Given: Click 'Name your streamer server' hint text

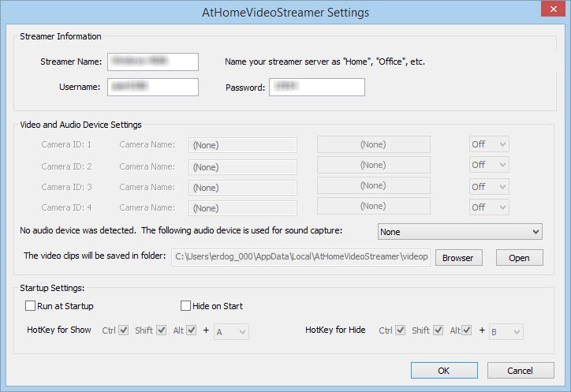Looking at the screenshot, I should [x=325, y=62].
